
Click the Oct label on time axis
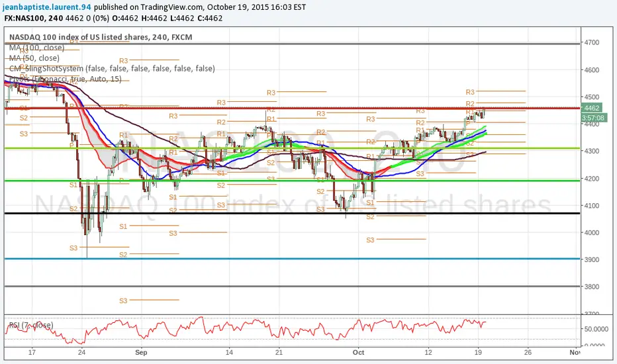[358, 352]
